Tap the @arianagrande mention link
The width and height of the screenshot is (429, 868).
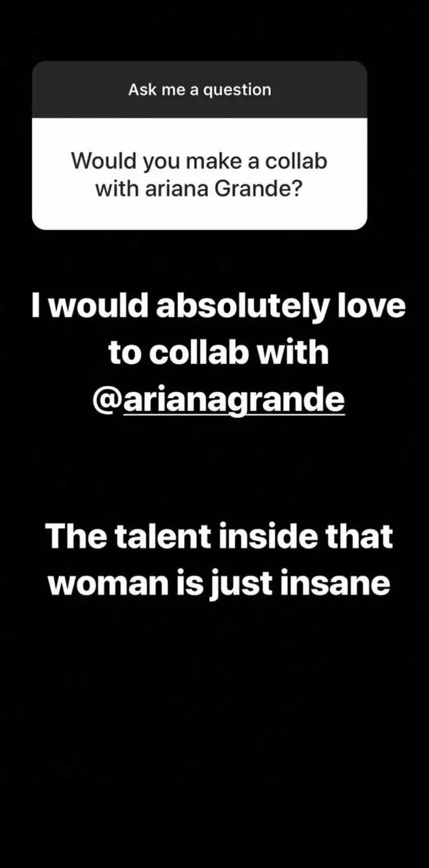click(218, 400)
